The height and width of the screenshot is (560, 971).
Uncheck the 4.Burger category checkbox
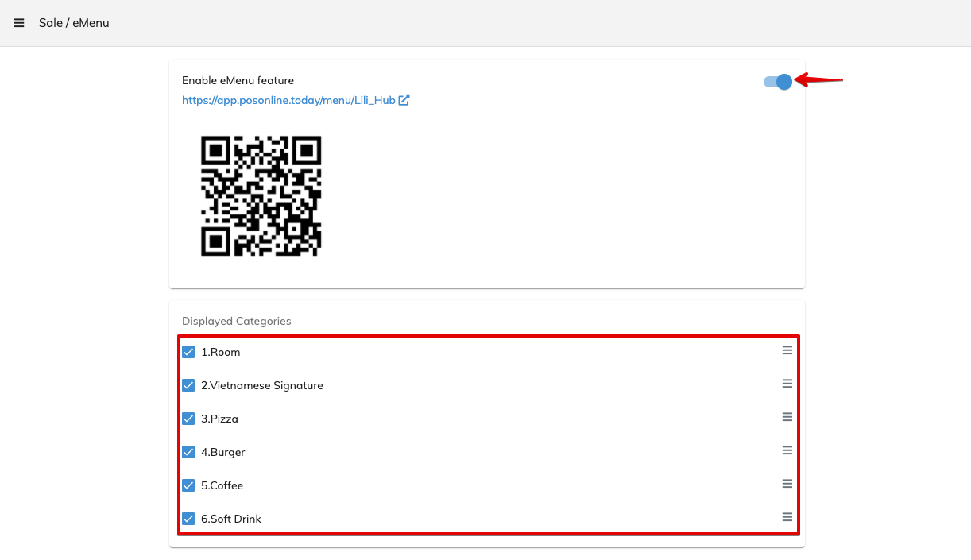click(x=188, y=452)
